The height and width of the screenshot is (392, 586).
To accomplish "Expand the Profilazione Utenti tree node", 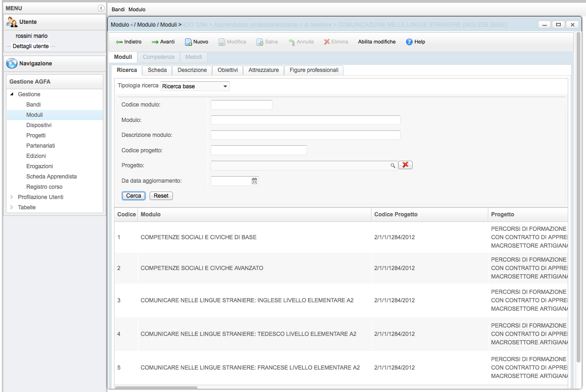I will click(12, 197).
